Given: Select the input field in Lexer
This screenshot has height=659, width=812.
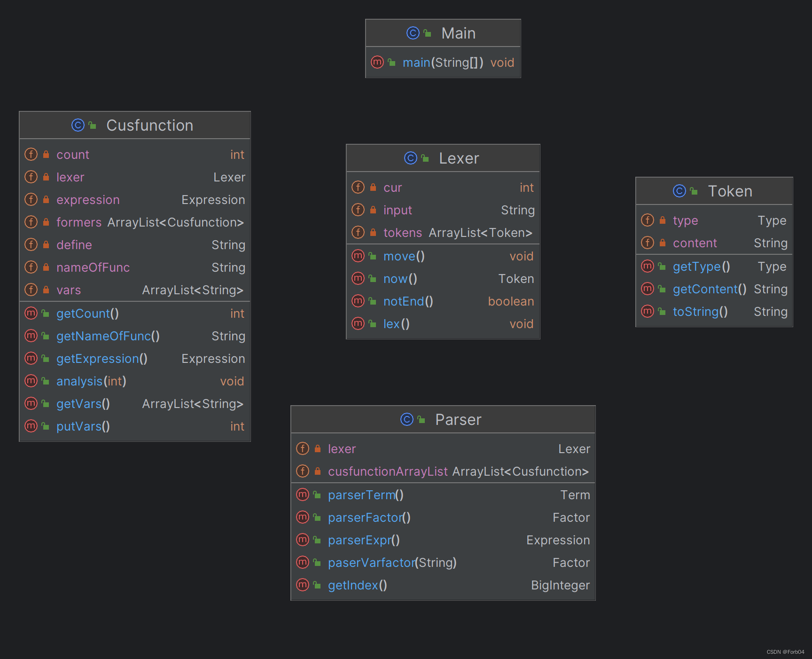Looking at the screenshot, I should click(443, 210).
